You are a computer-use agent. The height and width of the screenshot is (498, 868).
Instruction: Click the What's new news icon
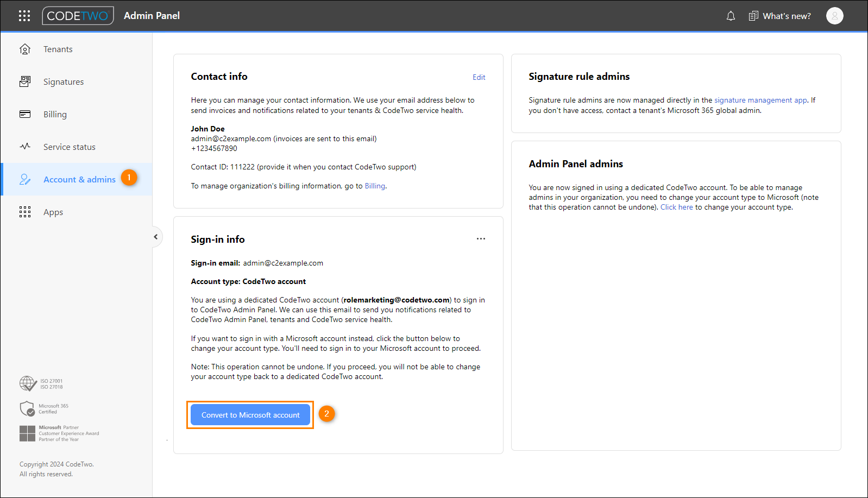(x=753, y=16)
